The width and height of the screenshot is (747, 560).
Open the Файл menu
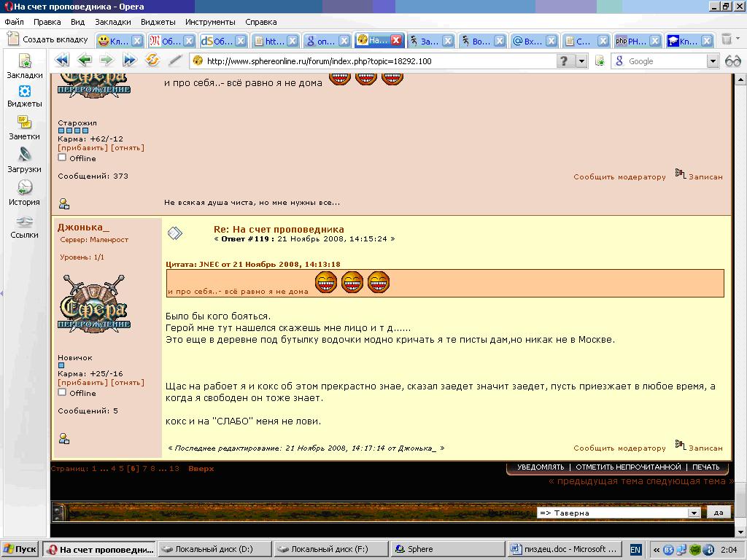[15, 22]
